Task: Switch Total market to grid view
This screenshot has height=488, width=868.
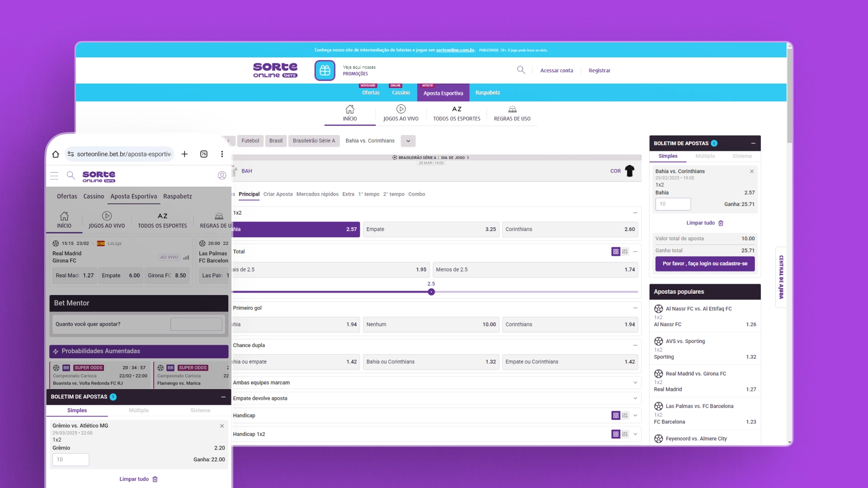Action: (616, 252)
